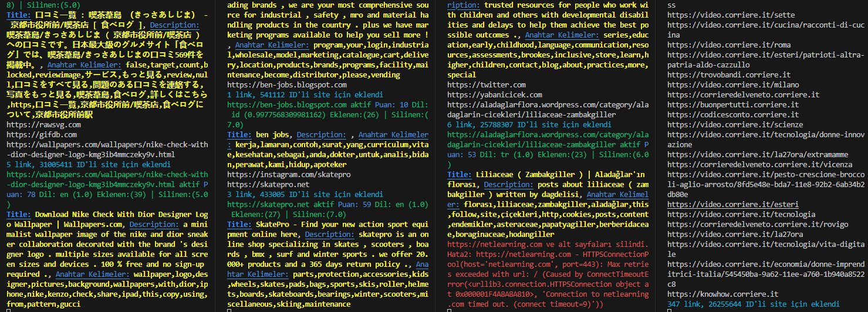Screen dimensions: 868x312
Task: Click Title label before 'ben jobs'
Action: click(240, 134)
